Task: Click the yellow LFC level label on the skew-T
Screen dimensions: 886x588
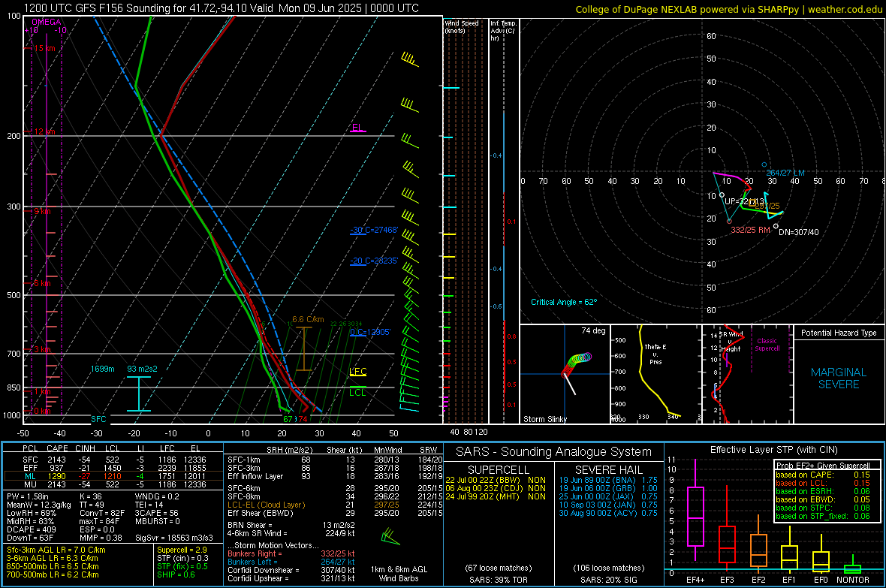Action: 357,372
